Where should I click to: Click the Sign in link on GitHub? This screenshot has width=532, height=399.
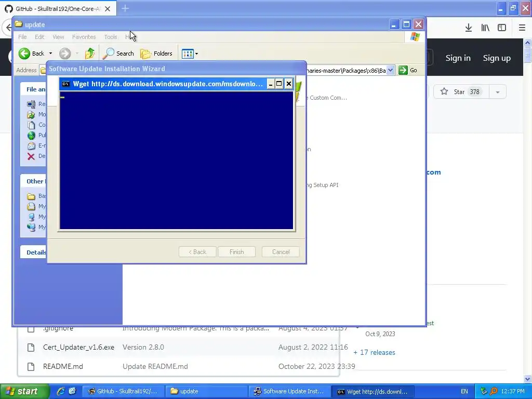[x=458, y=58]
